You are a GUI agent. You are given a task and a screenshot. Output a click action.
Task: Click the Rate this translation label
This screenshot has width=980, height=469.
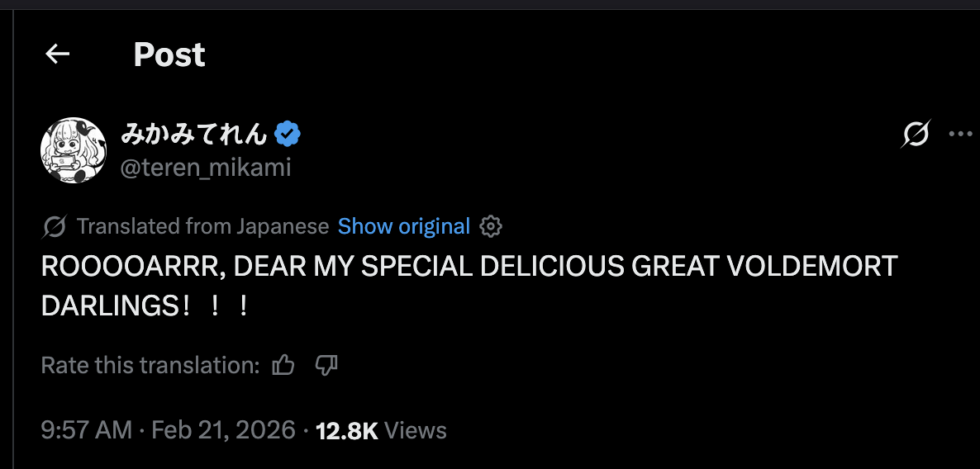pos(150,365)
